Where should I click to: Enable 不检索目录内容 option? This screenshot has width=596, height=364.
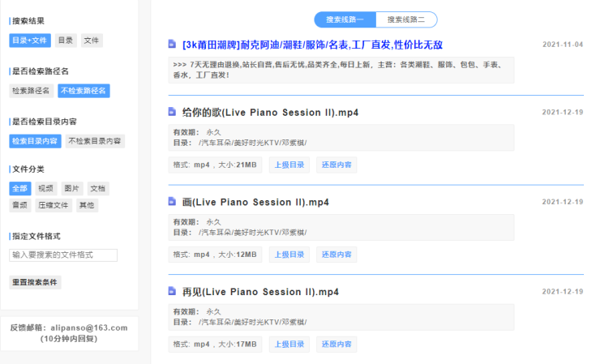click(95, 141)
